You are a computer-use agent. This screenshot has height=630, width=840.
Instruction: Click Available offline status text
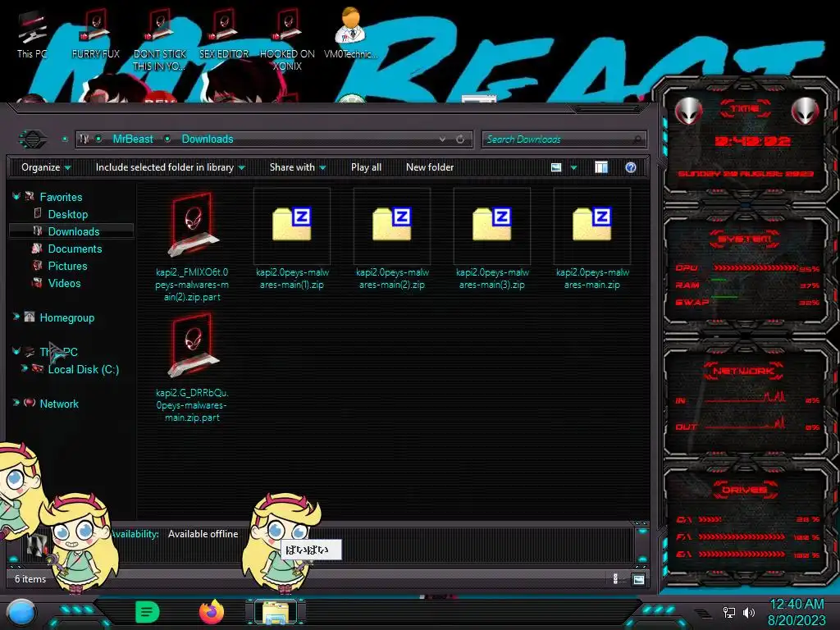pyautogui.click(x=203, y=534)
